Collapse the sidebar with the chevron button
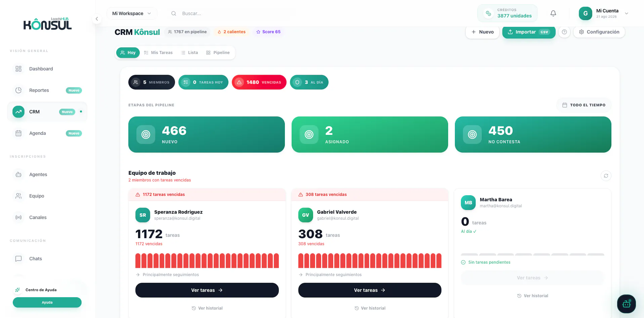This screenshot has width=644, height=318. coord(97,19)
